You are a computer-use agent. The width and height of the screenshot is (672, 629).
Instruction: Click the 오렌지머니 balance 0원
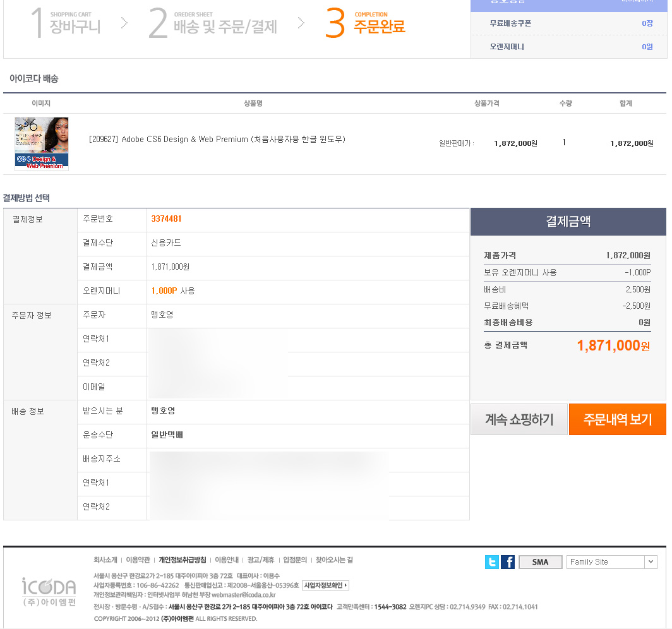tap(647, 47)
